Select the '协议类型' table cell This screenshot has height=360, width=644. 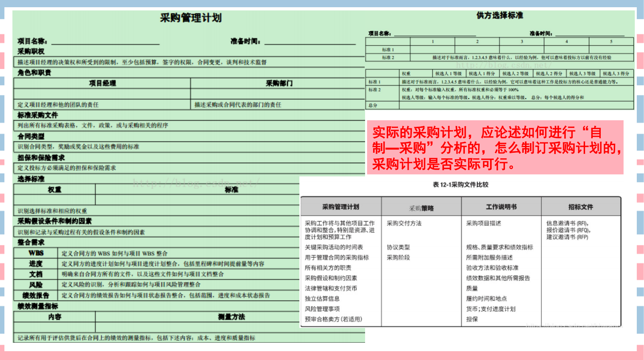click(398, 247)
